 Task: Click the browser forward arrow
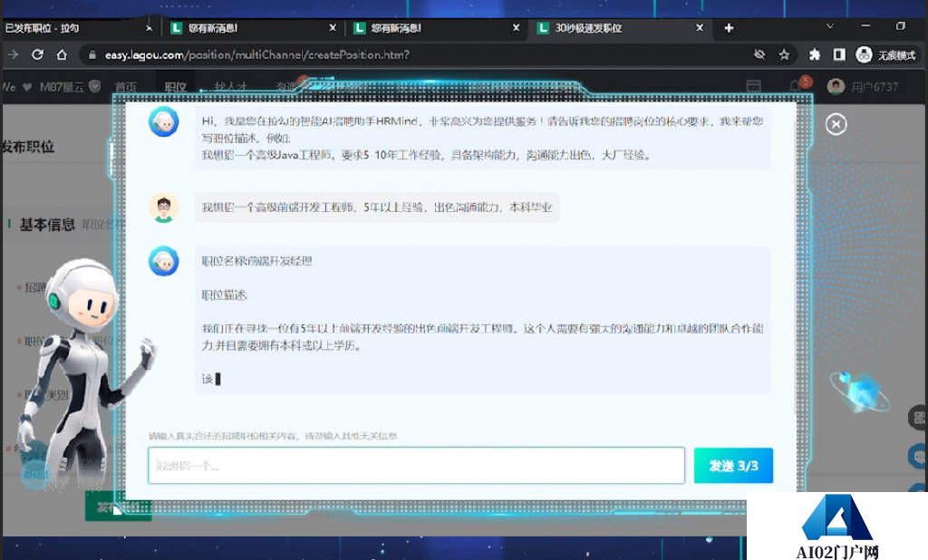[x=13, y=54]
